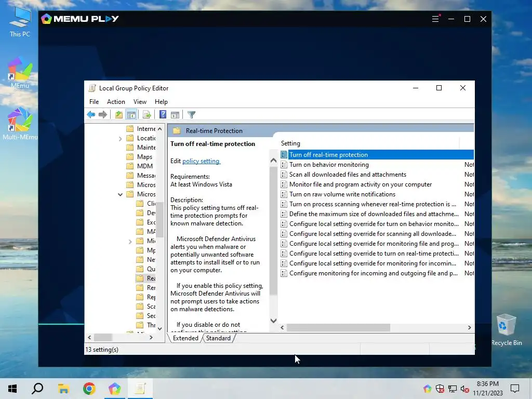Select Turn off real-time protection setting
The height and width of the screenshot is (399, 532).
pyautogui.click(x=377, y=155)
